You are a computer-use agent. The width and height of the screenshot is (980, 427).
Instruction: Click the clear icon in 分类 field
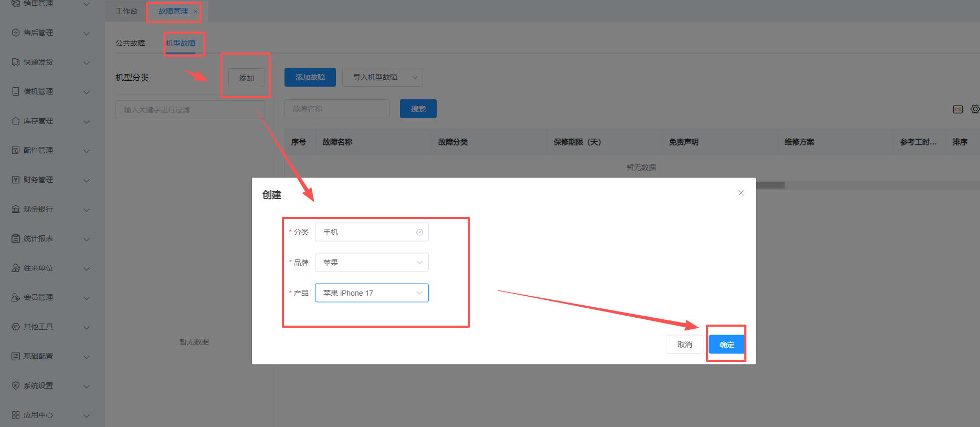419,232
